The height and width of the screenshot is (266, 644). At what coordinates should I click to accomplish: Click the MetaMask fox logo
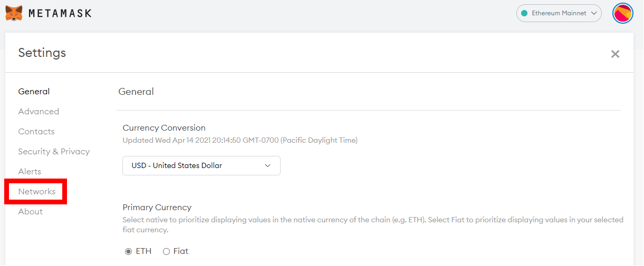click(x=14, y=13)
